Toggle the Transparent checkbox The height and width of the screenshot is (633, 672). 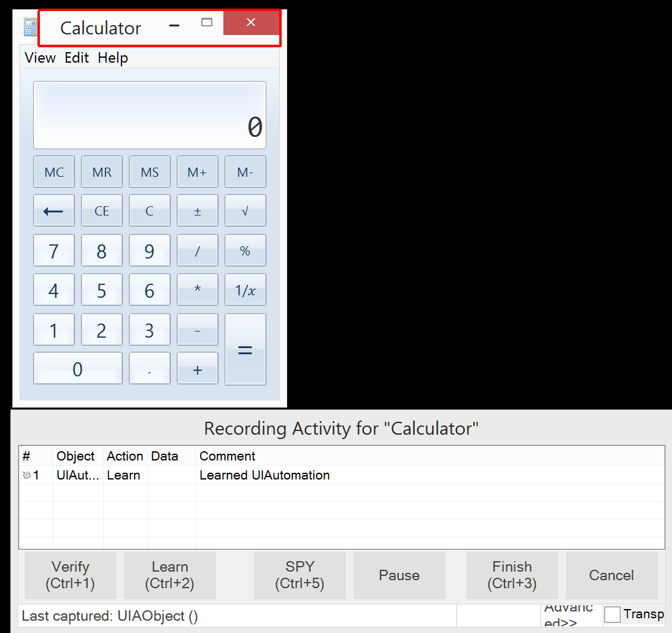point(612,614)
